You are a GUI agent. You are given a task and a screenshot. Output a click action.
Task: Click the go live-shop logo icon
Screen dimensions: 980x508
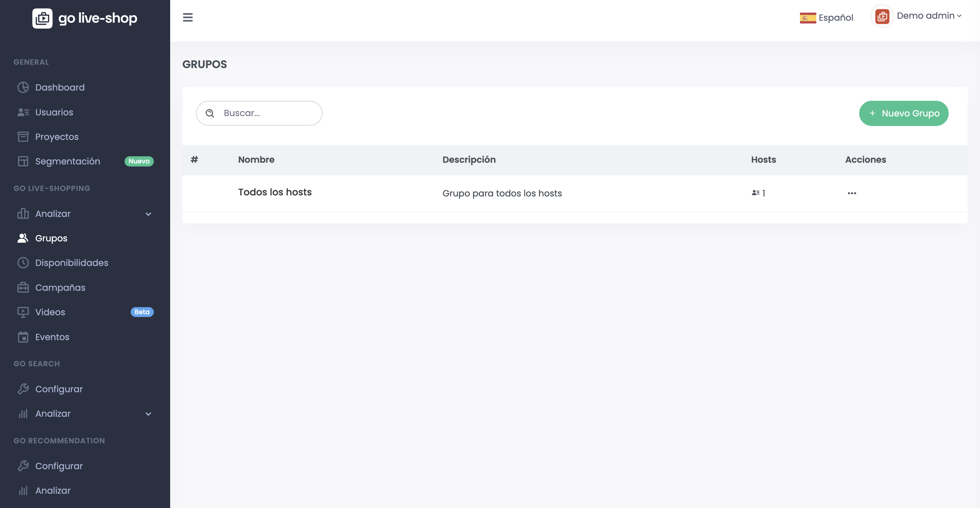click(42, 18)
